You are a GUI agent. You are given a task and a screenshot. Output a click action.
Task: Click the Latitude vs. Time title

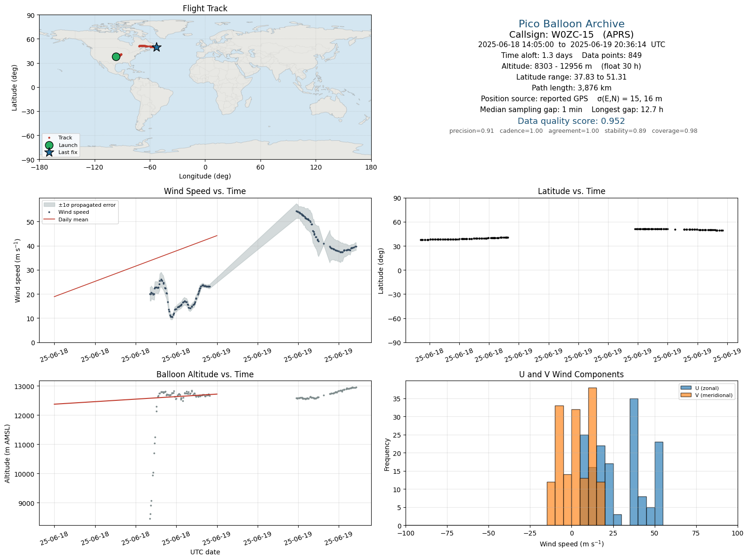coord(571,191)
